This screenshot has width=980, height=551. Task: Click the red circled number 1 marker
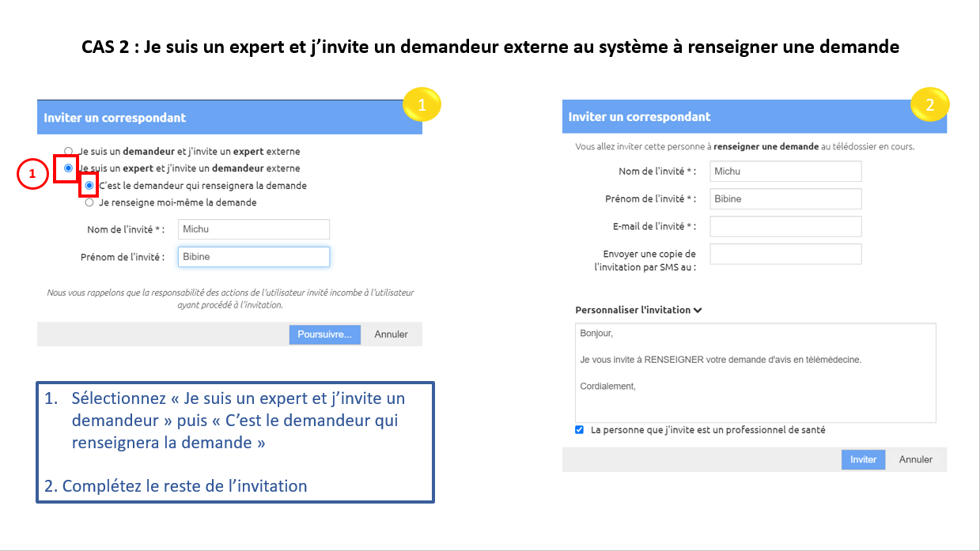(x=32, y=175)
